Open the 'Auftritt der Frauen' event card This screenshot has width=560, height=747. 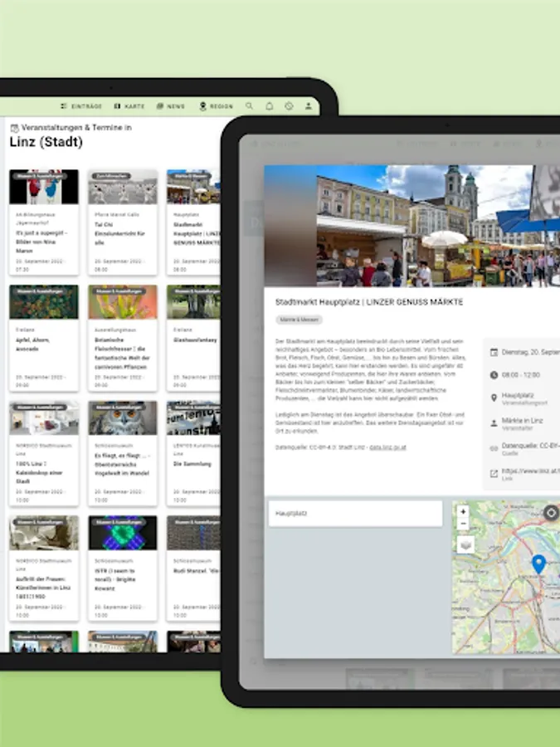coord(44,568)
